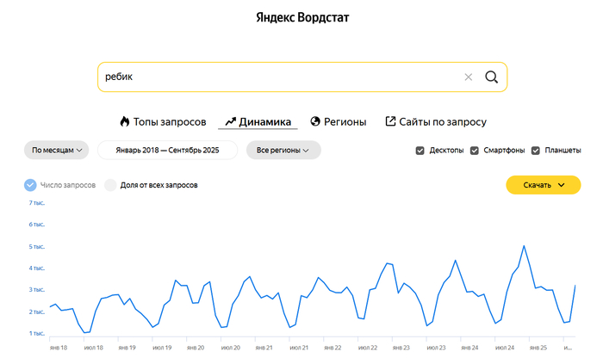Uncheck the Десктопы checkbox
This screenshot has height=364, width=603.
point(420,151)
